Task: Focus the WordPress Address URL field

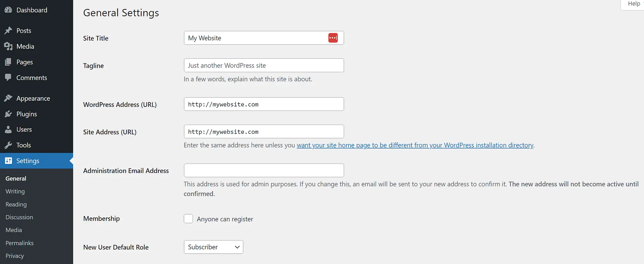Action: (x=264, y=104)
